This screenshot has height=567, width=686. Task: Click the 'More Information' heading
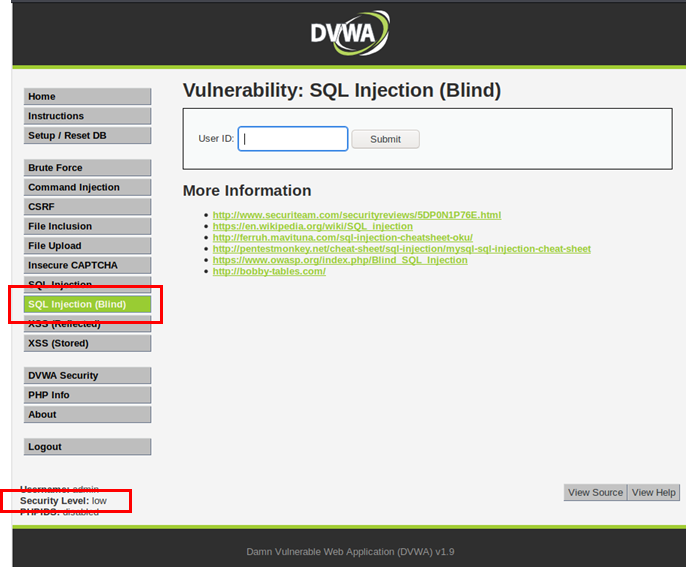coord(247,191)
